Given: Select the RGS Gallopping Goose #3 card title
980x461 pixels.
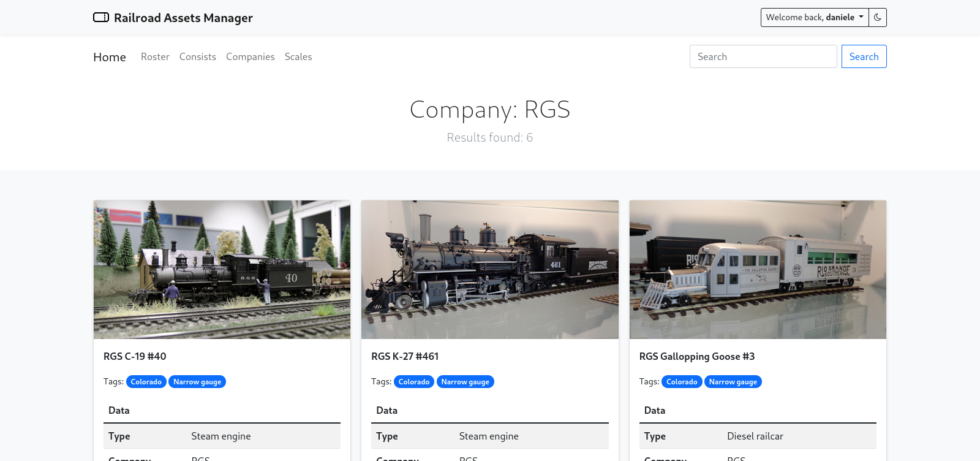Looking at the screenshot, I should (697, 356).
